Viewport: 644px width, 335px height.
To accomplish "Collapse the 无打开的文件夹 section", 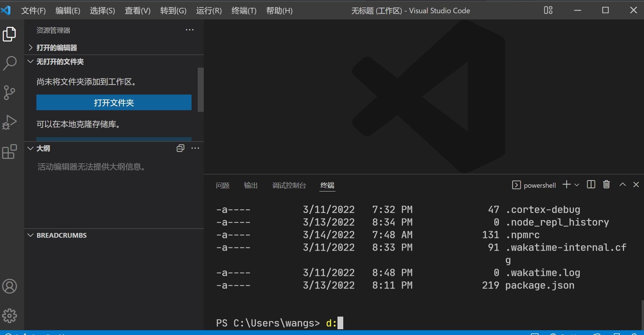I will click(114, 62).
